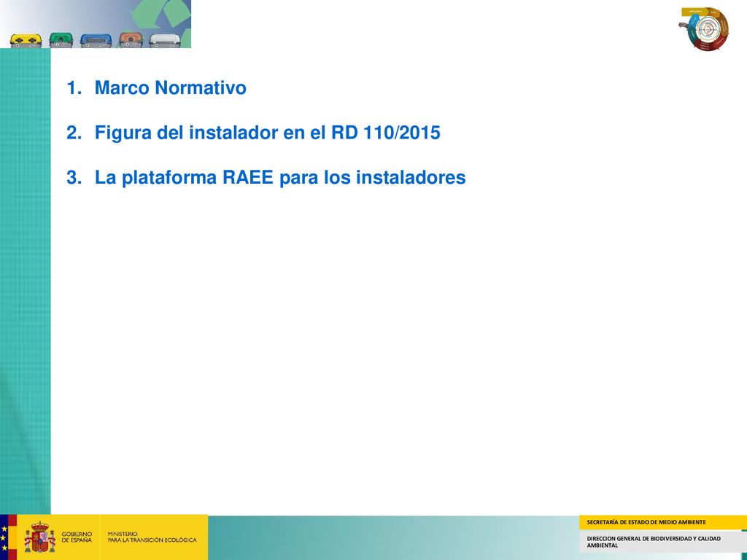The height and width of the screenshot is (560, 747).
Task: Click the Spanish coat of arms emblem
Action: pyautogui.click(x=39, y=537)
